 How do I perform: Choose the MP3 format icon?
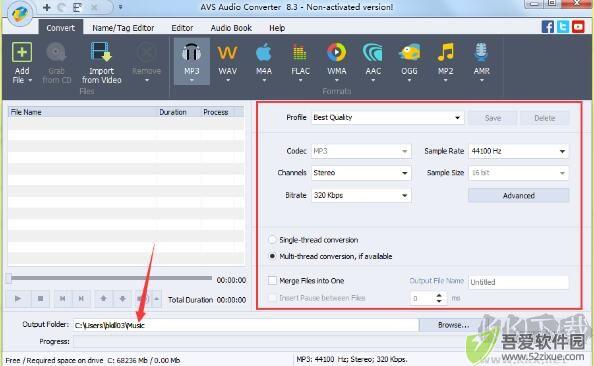191,53
